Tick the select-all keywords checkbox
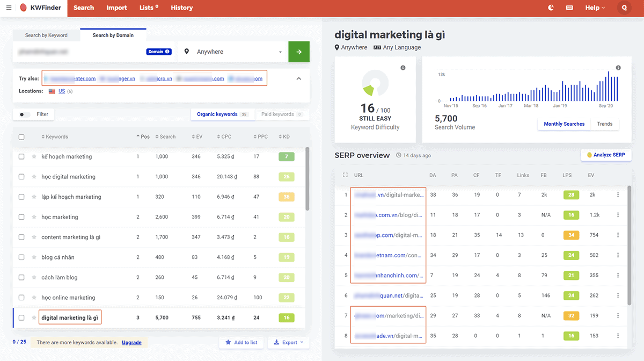Screen dimensions: 644x361 (21, 137)
